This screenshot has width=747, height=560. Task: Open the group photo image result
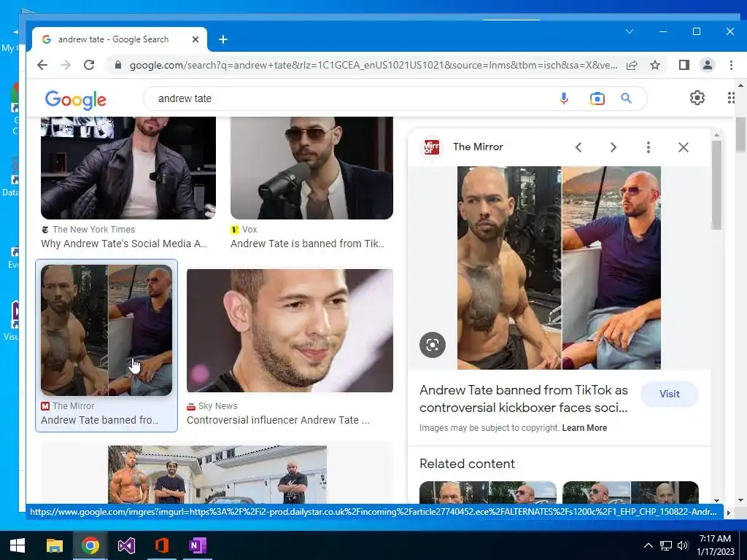217,474
